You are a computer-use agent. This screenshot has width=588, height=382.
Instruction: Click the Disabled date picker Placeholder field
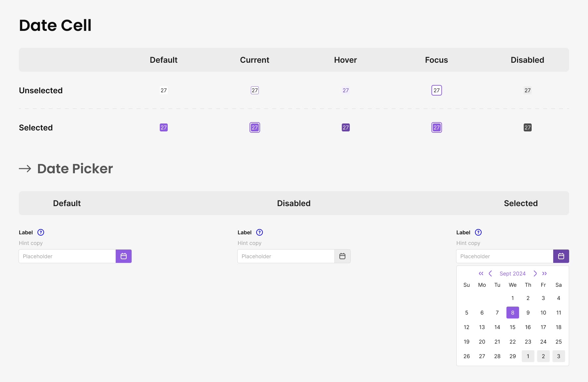(x=286, y=256)
